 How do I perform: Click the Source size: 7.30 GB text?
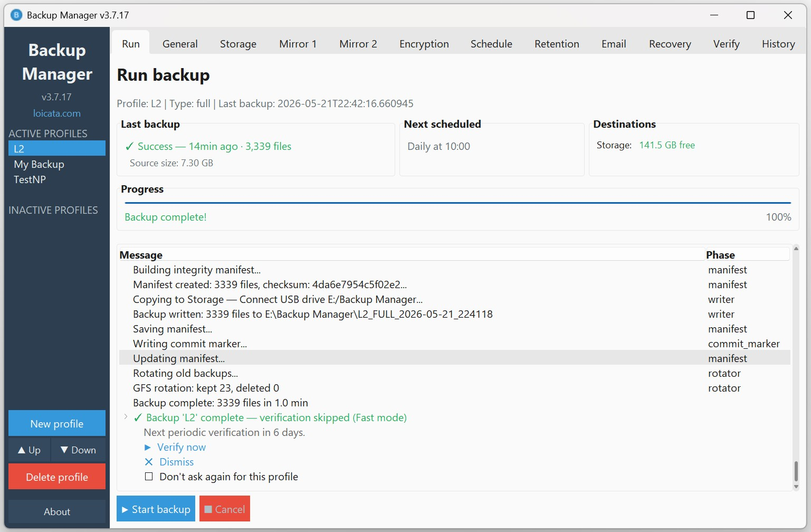click(x=171, y=163)
